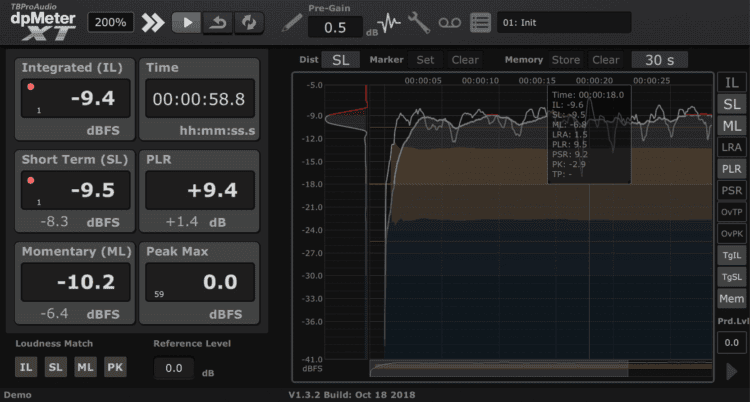Click the -6.4 momentary max value
750x402 pixels.
(x=54, y=313)
